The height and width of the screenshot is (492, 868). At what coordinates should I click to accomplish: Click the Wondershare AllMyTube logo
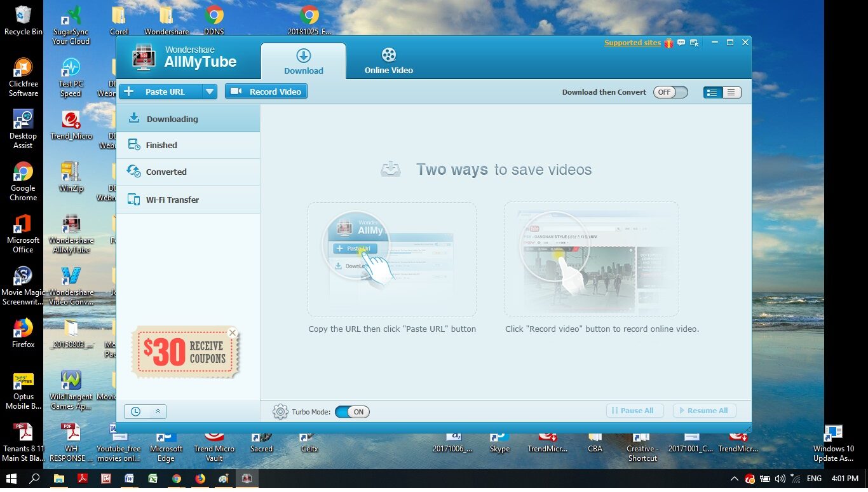pyautogui.click(x=184, y=57)
